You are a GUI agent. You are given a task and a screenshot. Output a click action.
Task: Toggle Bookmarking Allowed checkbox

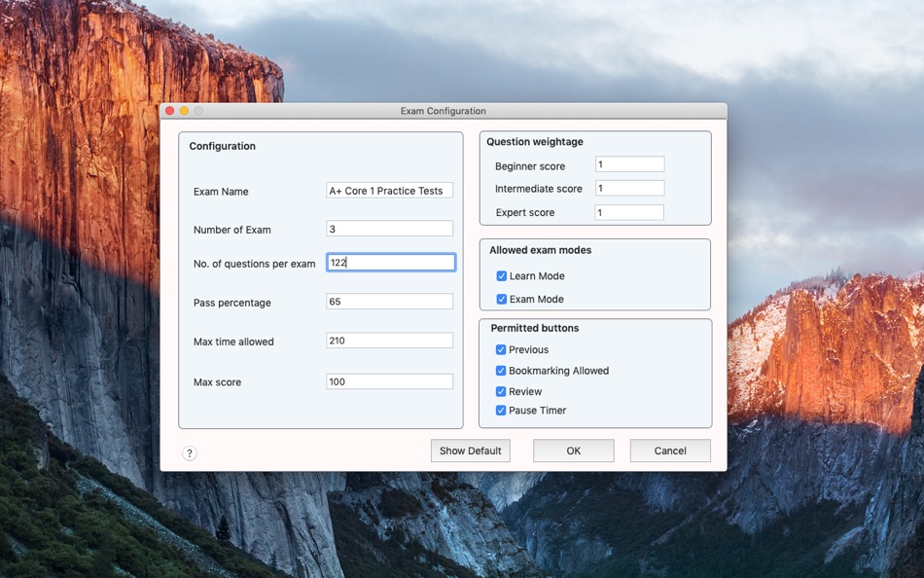(501, 371)
